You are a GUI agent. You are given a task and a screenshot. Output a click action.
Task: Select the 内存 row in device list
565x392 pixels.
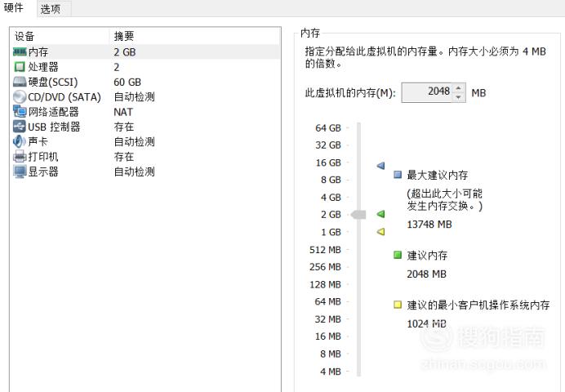(x=146, y=52)
